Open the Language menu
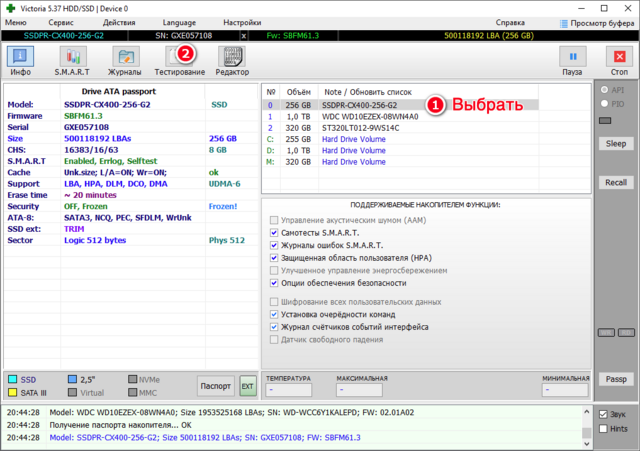 tap(178, 21)
